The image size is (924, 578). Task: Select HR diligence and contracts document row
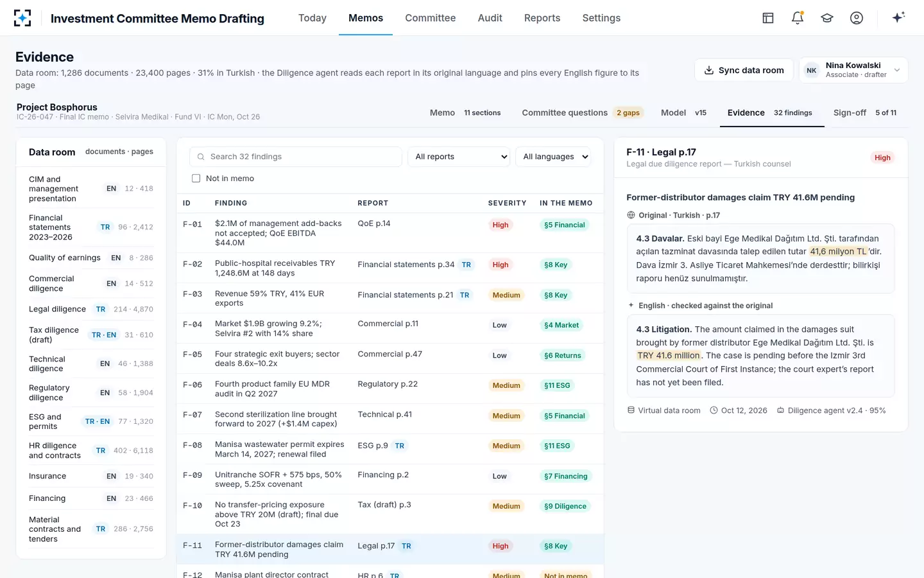[91, 450]
